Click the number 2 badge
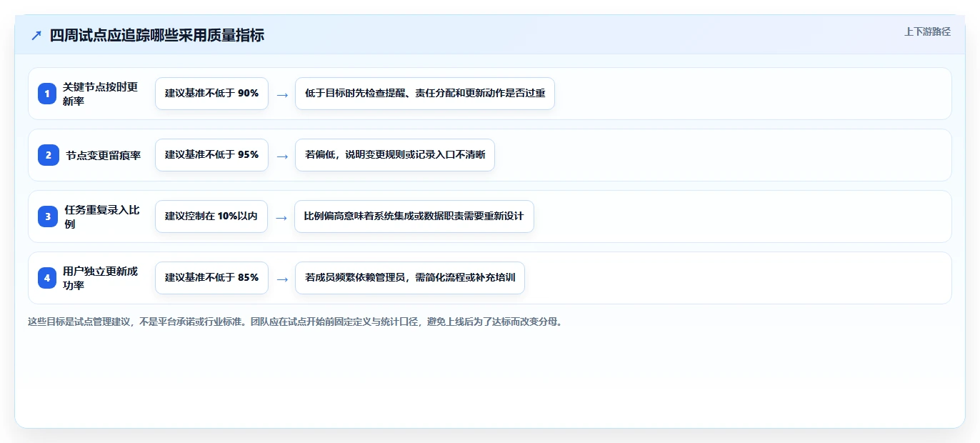The image size is (980, 443). point(49,155)
